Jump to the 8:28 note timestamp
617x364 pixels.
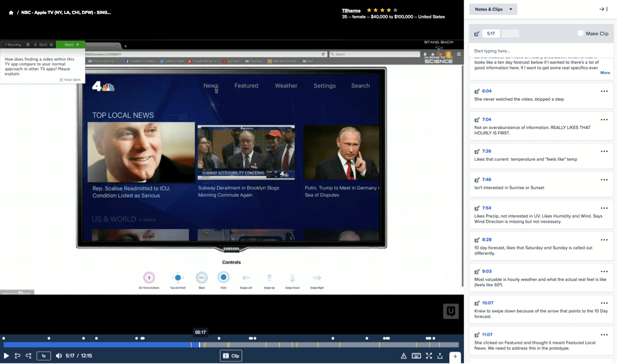(487, 240)
